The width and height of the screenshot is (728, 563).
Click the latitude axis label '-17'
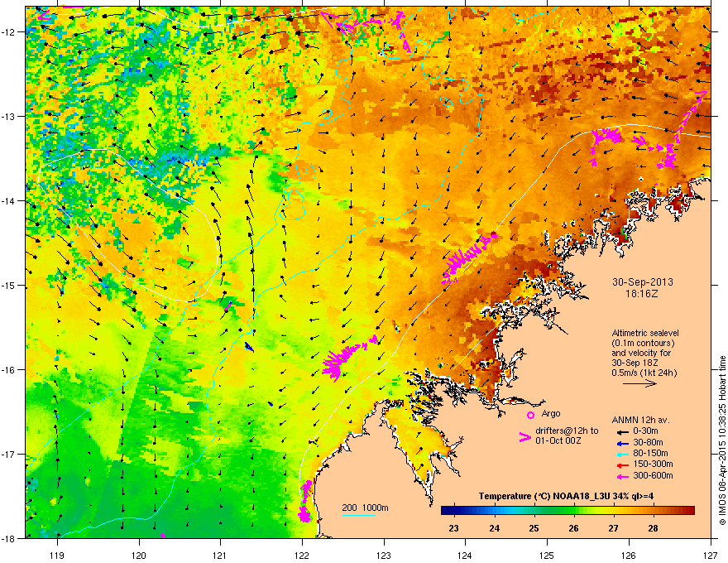coord(9,454)
